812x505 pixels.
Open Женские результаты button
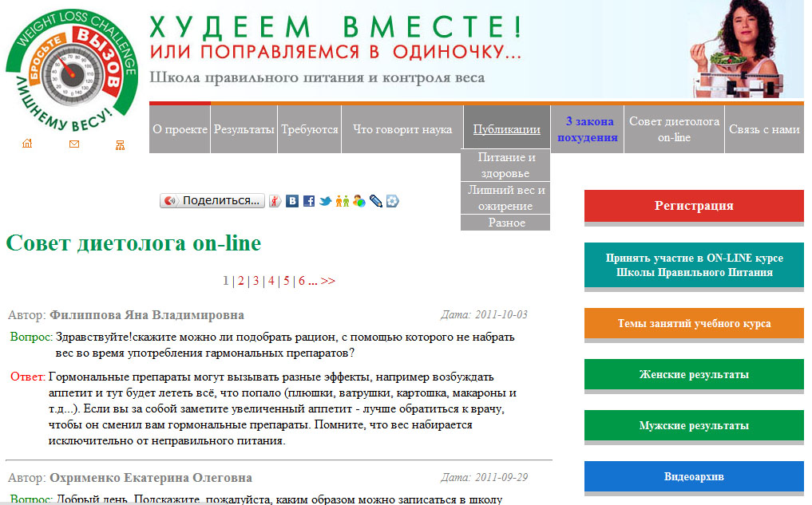coord(694,375)
